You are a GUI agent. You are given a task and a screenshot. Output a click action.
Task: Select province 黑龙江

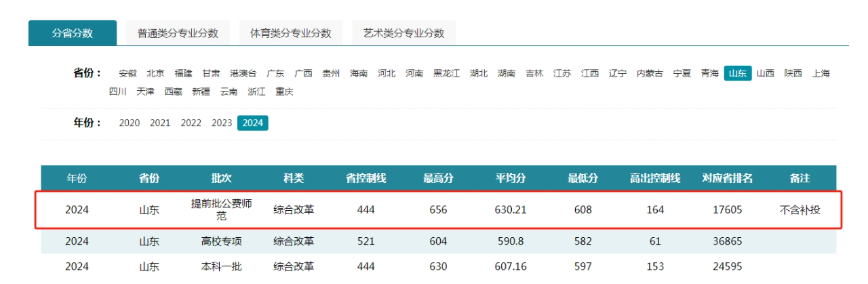click(447, 73)
